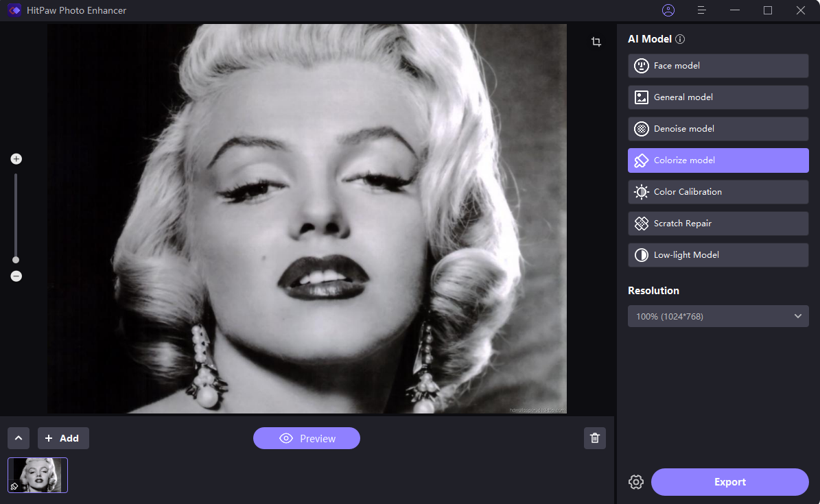
Task: Select the Denoise model option
Action: click(718, 129)
